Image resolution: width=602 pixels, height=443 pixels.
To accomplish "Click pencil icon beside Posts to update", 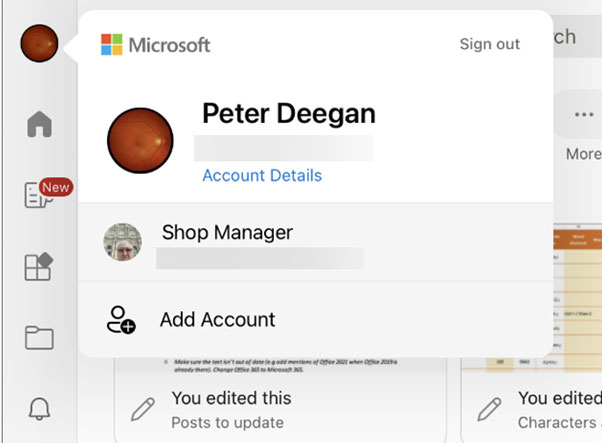I will tap(144, 408).
